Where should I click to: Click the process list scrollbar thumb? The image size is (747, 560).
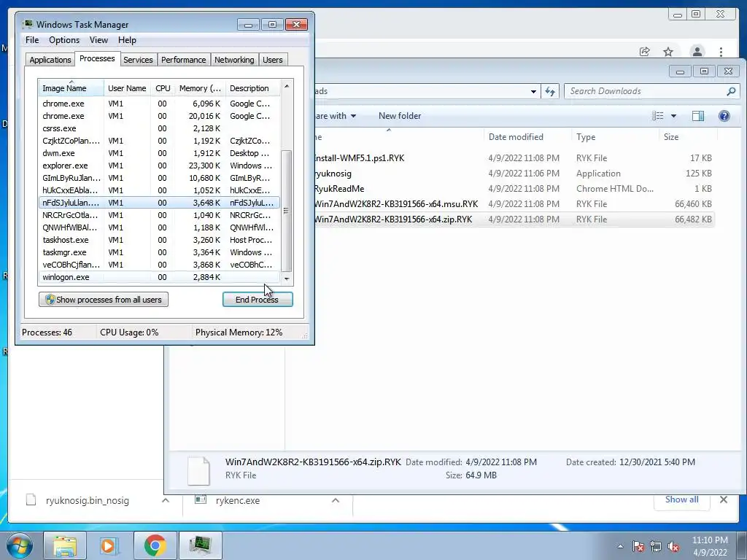(x=286, y=211)
